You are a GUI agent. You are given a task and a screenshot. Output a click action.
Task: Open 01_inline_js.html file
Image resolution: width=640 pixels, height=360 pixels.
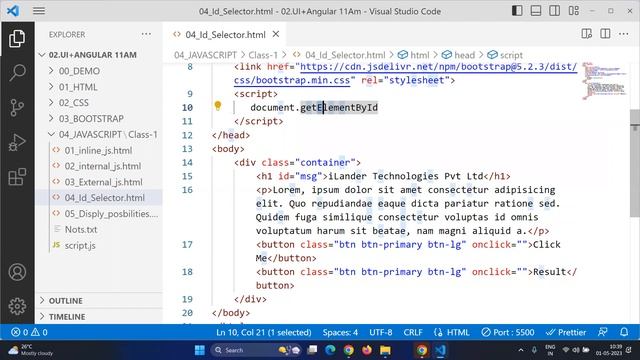(98, 150)
